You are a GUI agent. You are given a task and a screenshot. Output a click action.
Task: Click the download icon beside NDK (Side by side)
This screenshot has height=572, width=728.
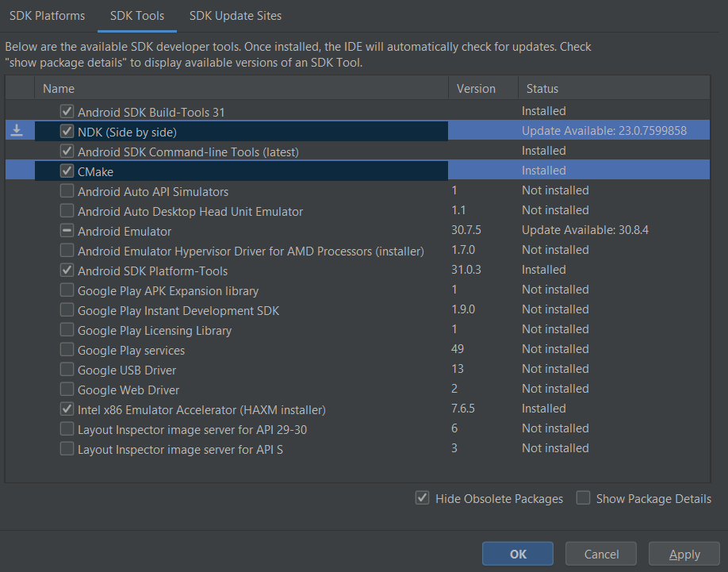[x=19, y=130]
